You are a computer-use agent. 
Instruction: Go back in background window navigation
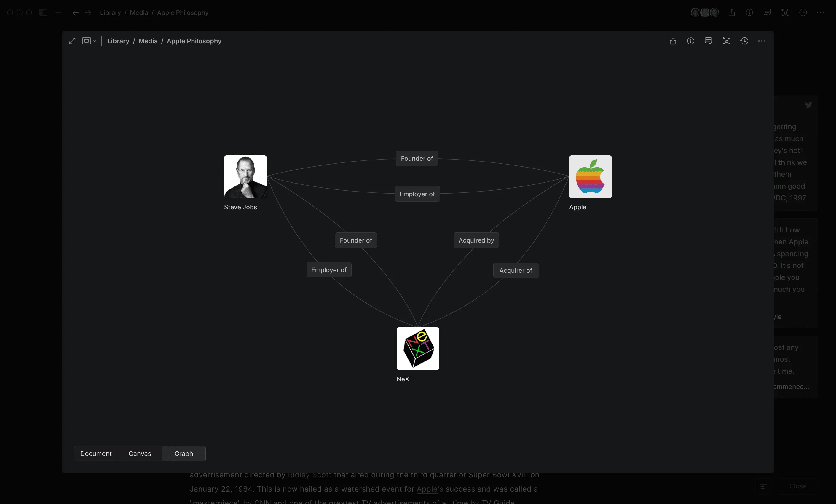click(x=75, y=12)
